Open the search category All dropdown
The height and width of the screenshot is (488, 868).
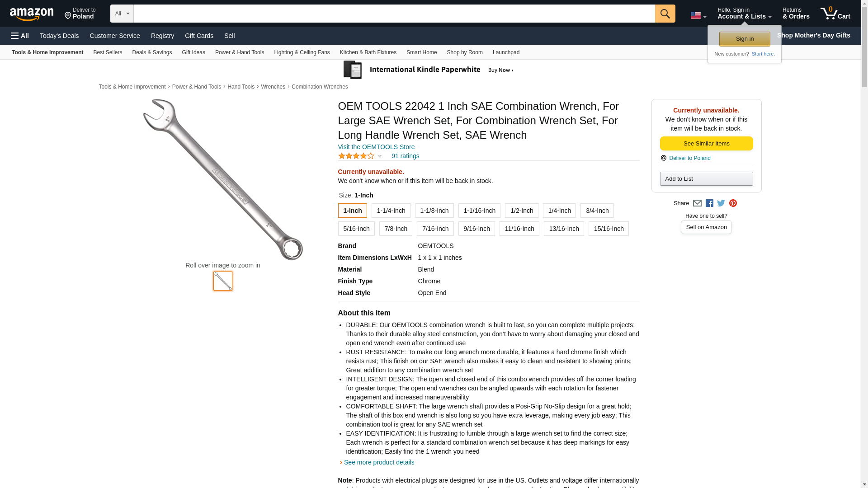[x=122, y=14]
